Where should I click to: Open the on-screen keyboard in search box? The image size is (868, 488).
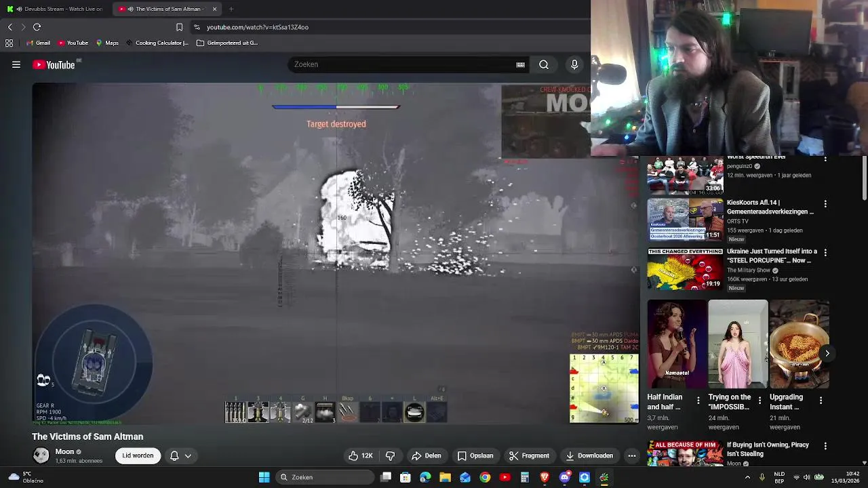coord(520,64)
